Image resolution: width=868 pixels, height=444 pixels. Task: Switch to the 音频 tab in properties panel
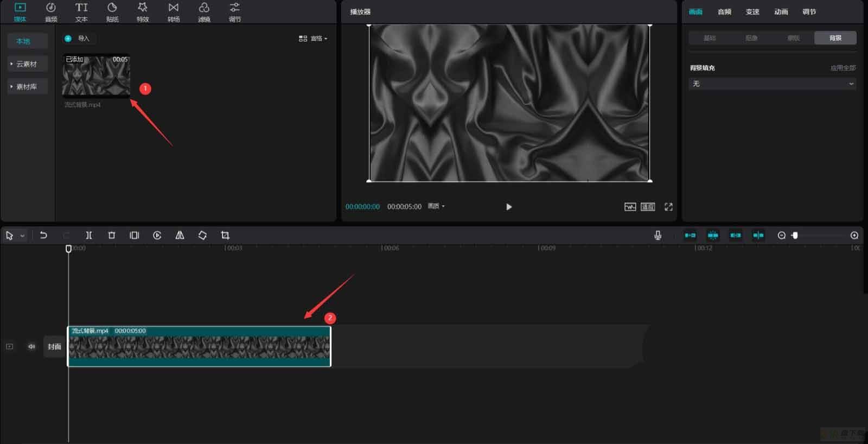(724, 12)
